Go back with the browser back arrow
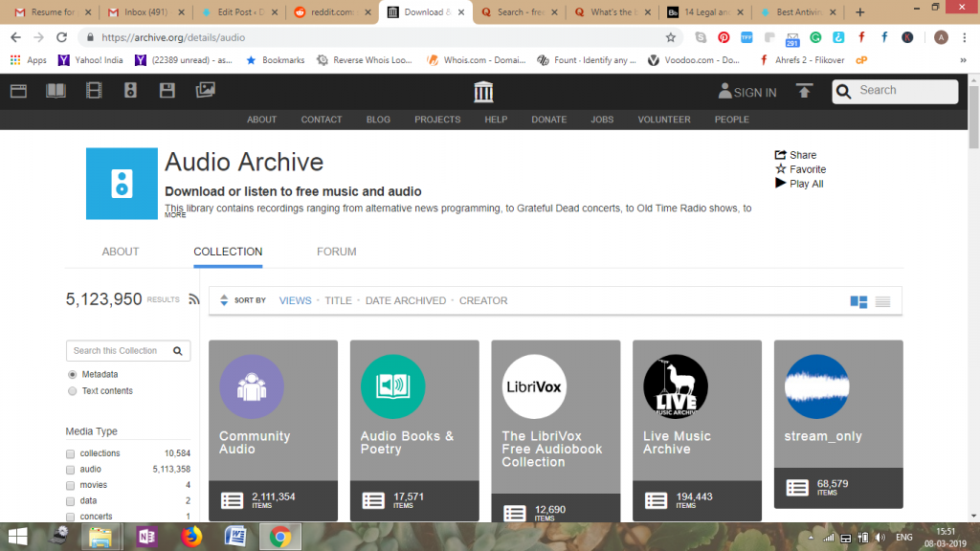Image resolution: width=980 pixels, height=551 pixels. pyautogui.click(x=15, y=37)
